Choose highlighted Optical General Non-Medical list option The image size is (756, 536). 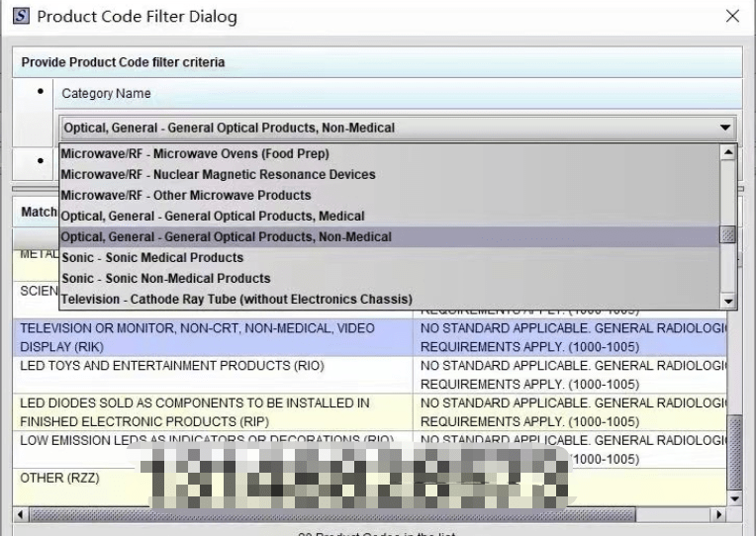(390, 236)
